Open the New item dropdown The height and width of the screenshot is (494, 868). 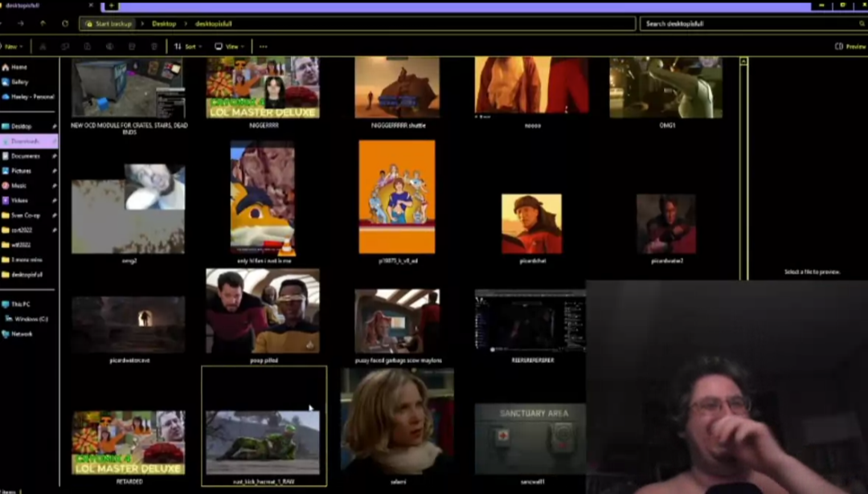point(11,47)
